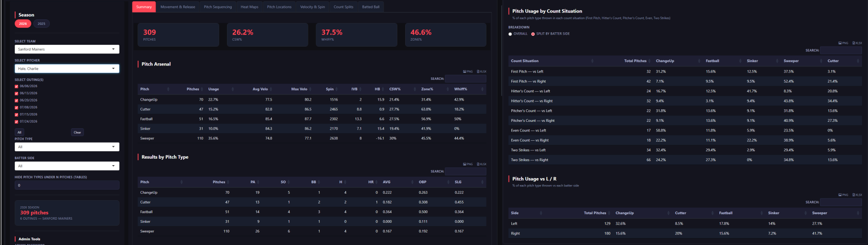Uncheck the 06/06/2026 outing
The image size is (868, 245).
[17, 86]
